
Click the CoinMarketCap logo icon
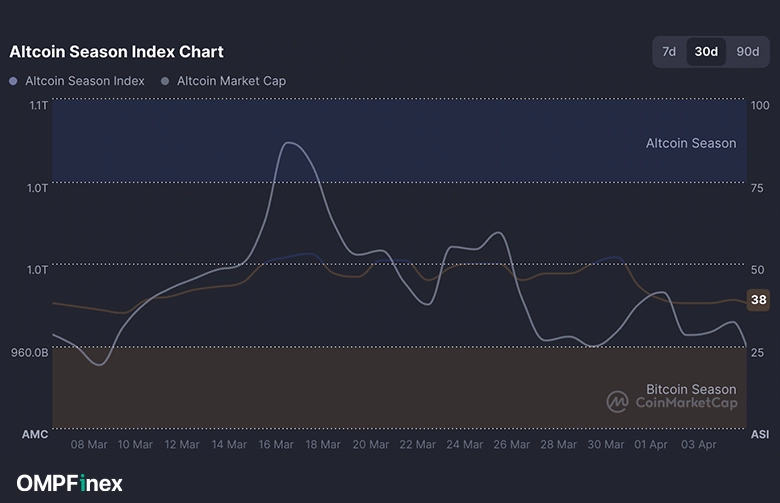point(617,402)
